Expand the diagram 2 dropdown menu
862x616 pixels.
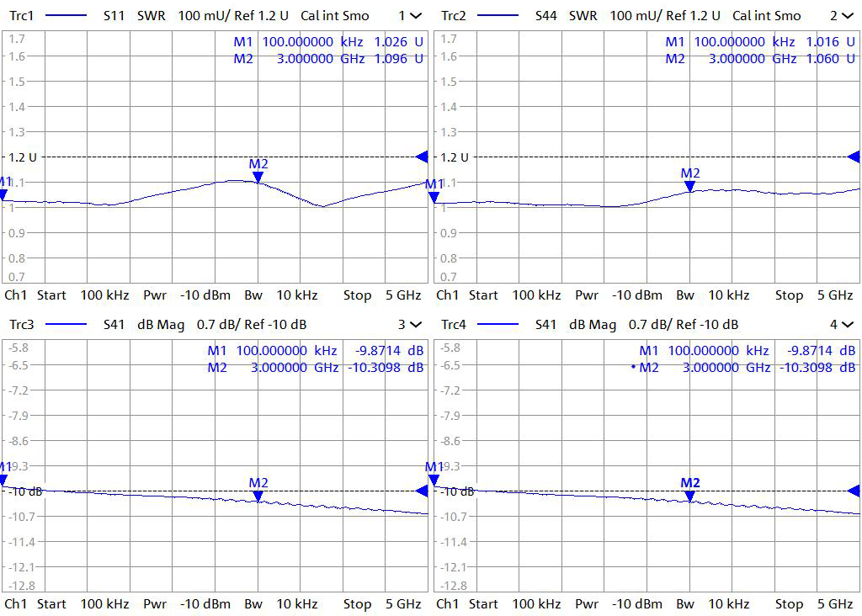(x=847, y=15)
